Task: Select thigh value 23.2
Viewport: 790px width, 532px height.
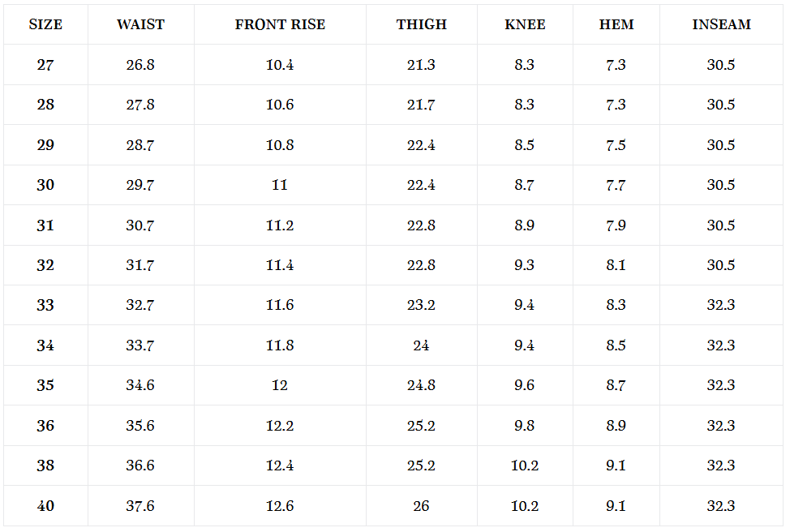Action: point(421,305)
